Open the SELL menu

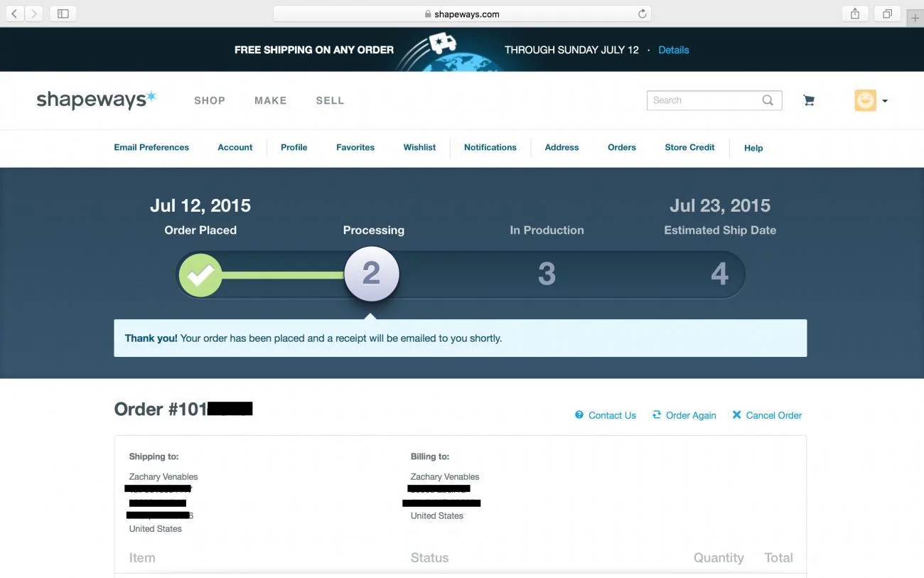(330, 101)
